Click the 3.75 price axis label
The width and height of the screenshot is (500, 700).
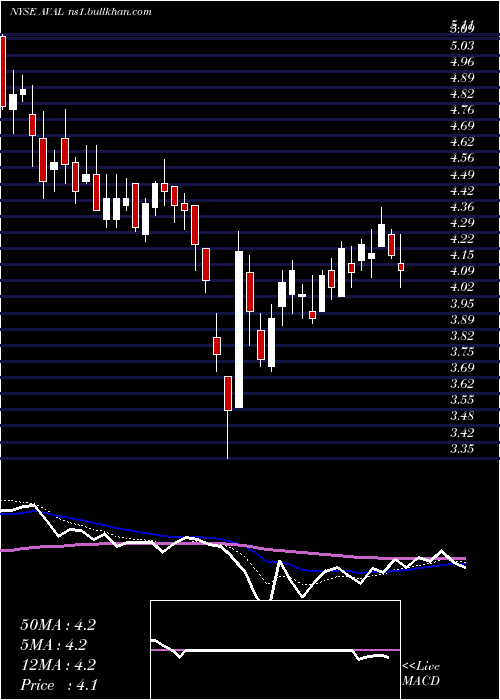coord(462,351)
